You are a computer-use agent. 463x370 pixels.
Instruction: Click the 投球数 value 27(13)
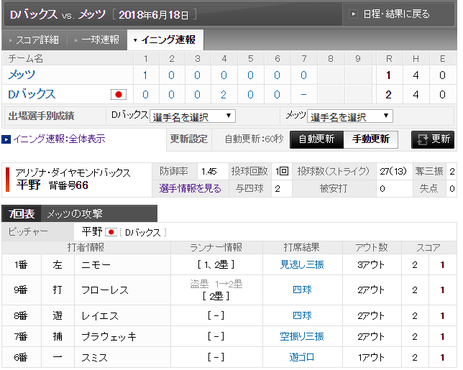pyautogui.click(x=393, y=172)
